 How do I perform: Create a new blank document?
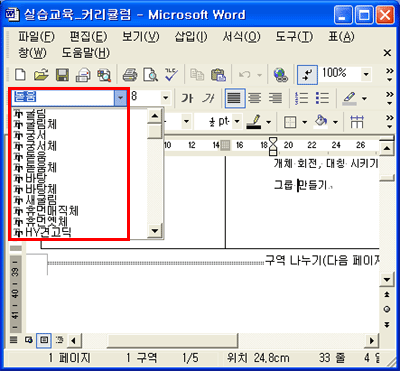click(21, 75)
